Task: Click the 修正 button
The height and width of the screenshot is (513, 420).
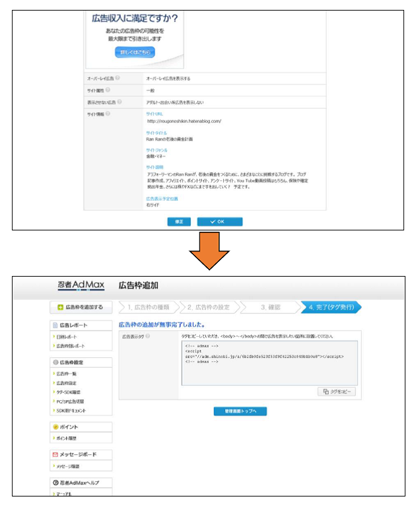Action: point(179,221)
